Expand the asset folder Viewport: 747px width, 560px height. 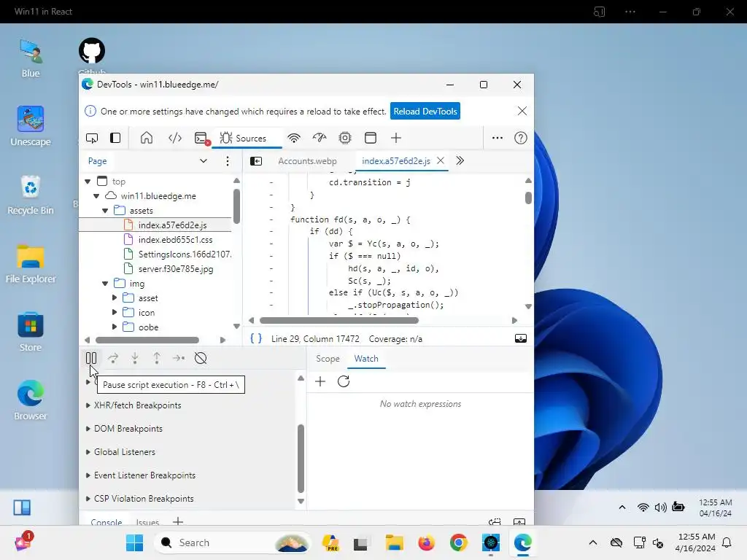pyautogui.click(x=115, y=298)
